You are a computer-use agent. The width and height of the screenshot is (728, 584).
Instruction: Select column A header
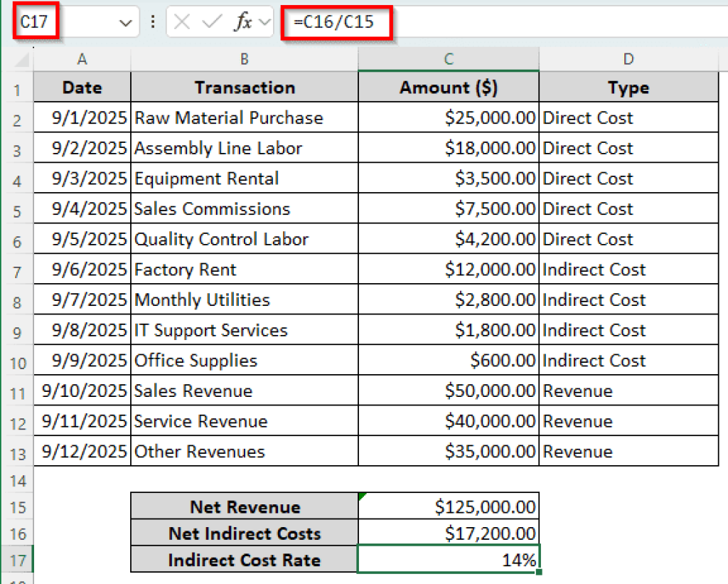click(82, 60)
